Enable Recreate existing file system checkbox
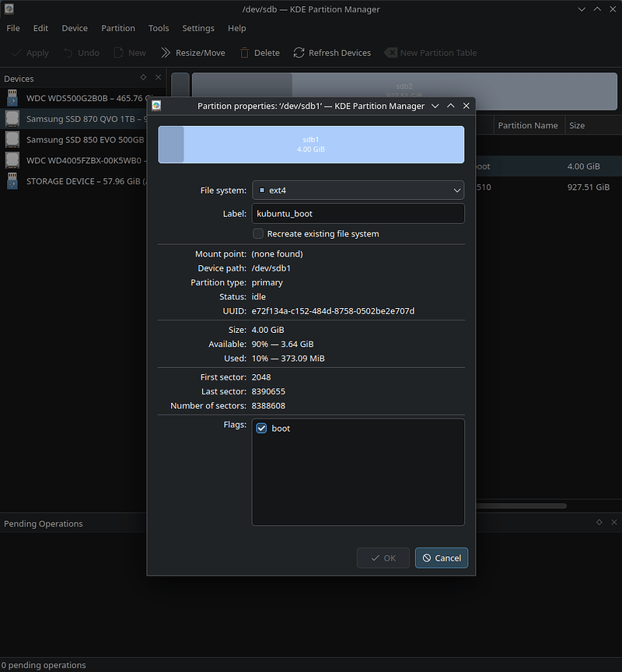622x672 pixels. tap(258, 233)
